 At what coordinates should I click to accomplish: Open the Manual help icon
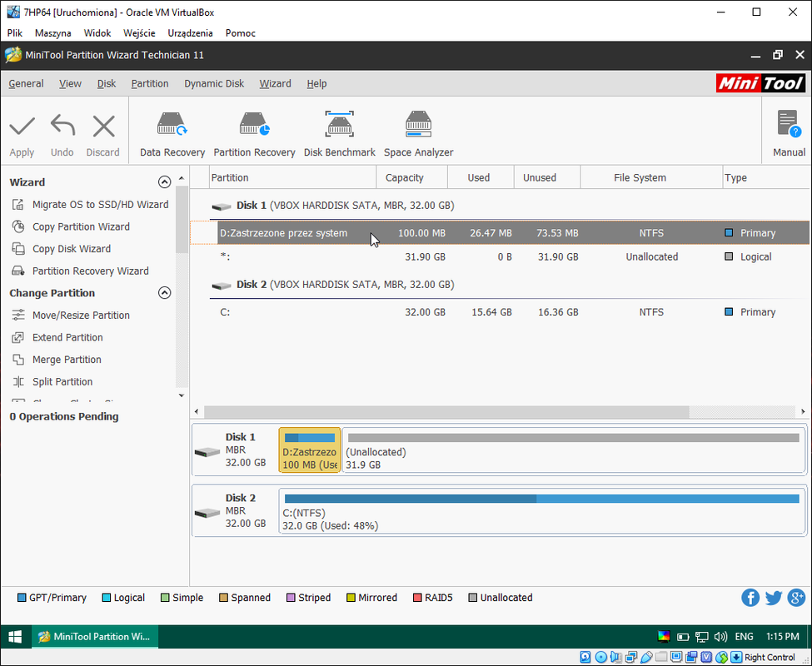point(789,124)
